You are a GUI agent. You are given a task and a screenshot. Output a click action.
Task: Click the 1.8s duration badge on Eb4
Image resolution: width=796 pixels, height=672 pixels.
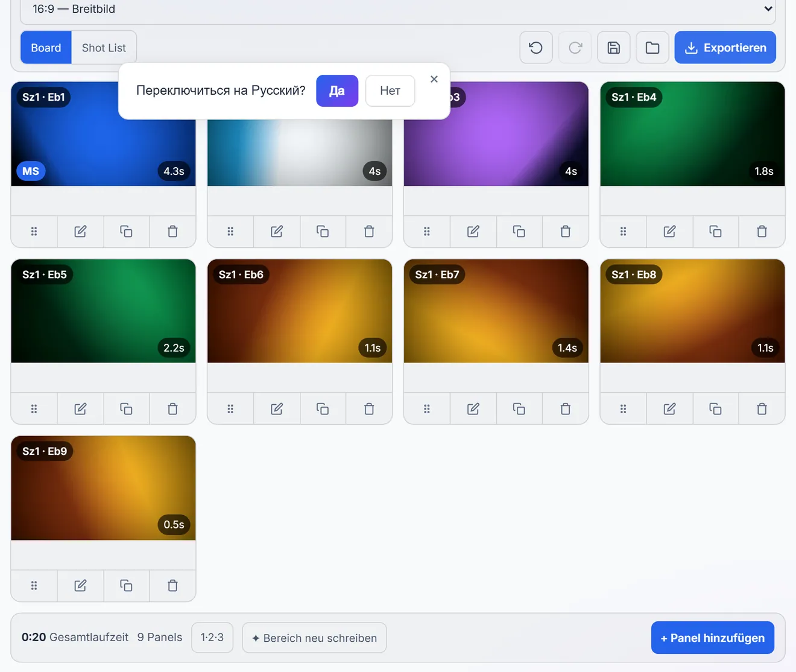pyautogui.click(x=764, y=171)
